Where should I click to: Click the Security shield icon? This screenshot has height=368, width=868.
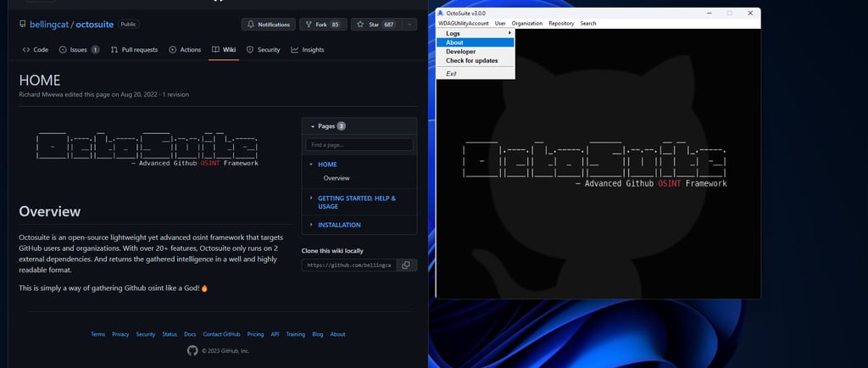pyautogui.click(x=250, y=50)
